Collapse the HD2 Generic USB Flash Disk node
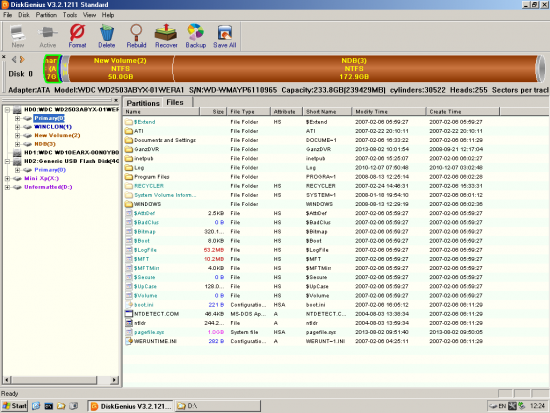 click(x=7, y=161)
